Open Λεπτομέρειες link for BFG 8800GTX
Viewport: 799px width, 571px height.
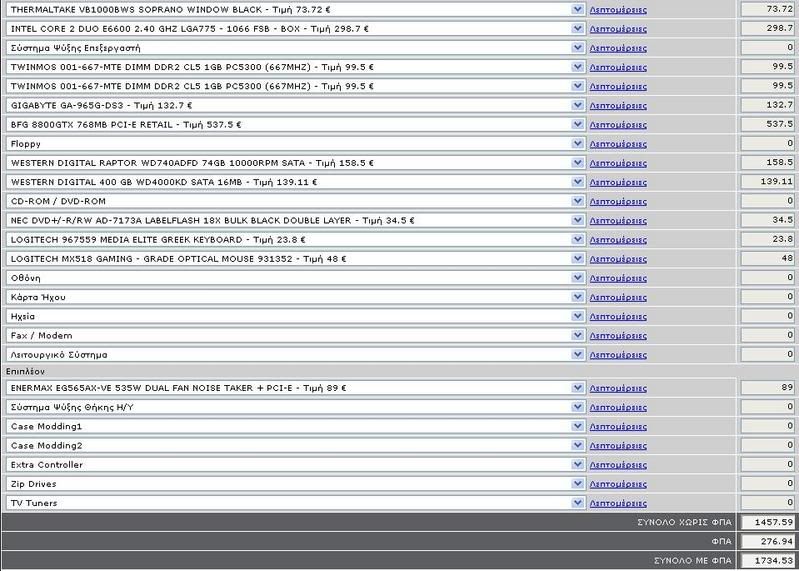click(x=618, y=125)
